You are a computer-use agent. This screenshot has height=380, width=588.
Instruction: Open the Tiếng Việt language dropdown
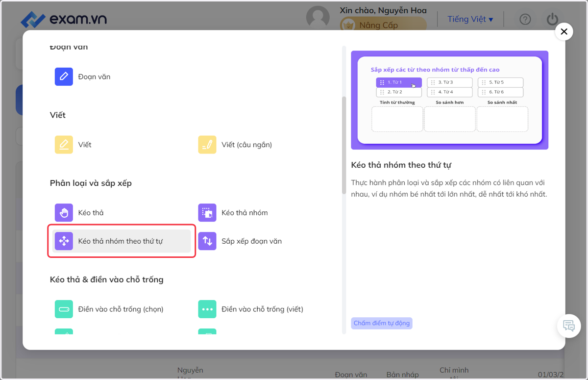(x=470, y=19)
